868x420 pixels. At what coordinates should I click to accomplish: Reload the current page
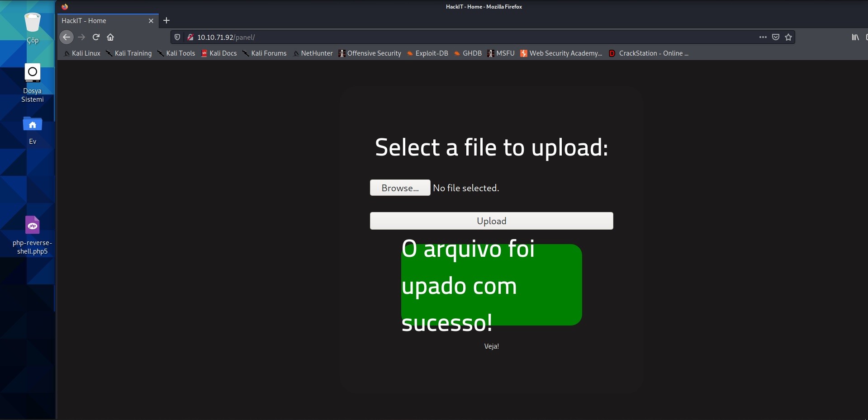pos(96,37)
